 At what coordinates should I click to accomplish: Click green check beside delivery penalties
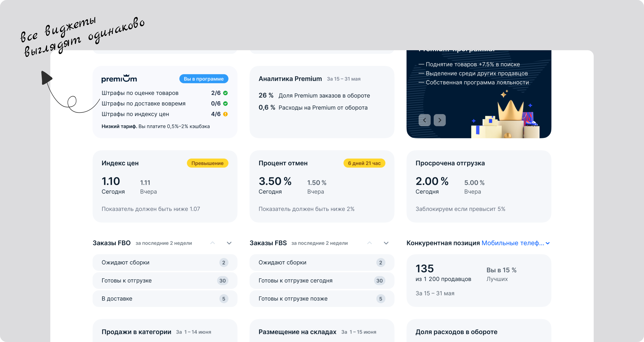point(225,103)
